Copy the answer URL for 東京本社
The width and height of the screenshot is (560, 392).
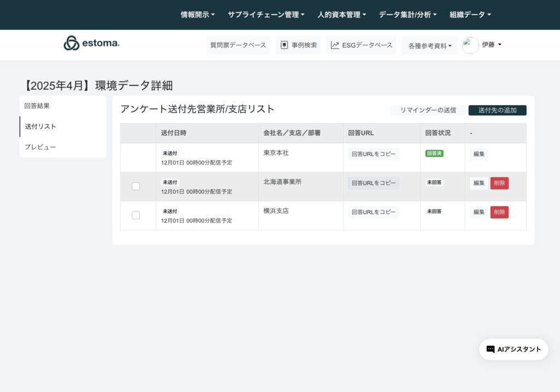374,154
